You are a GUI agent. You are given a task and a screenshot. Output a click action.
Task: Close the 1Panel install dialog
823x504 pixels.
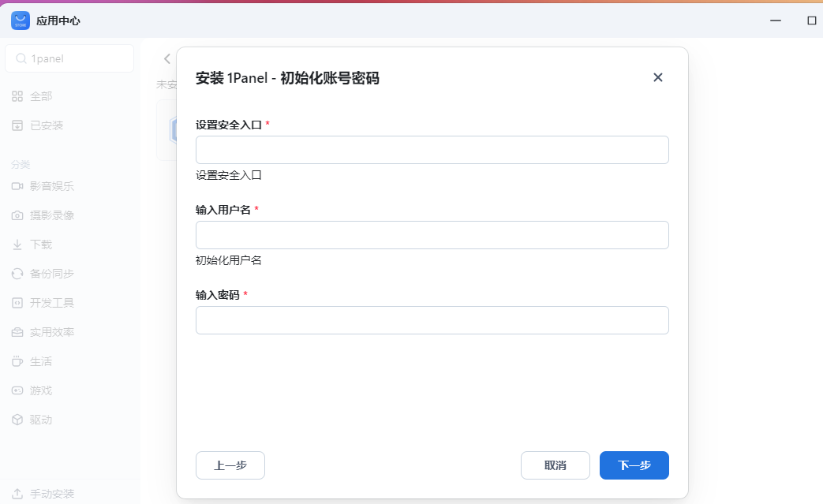(658, 77)
